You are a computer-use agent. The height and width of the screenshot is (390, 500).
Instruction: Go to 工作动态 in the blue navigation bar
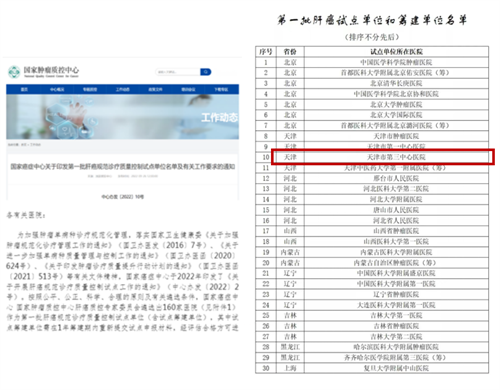pos(123,89)
